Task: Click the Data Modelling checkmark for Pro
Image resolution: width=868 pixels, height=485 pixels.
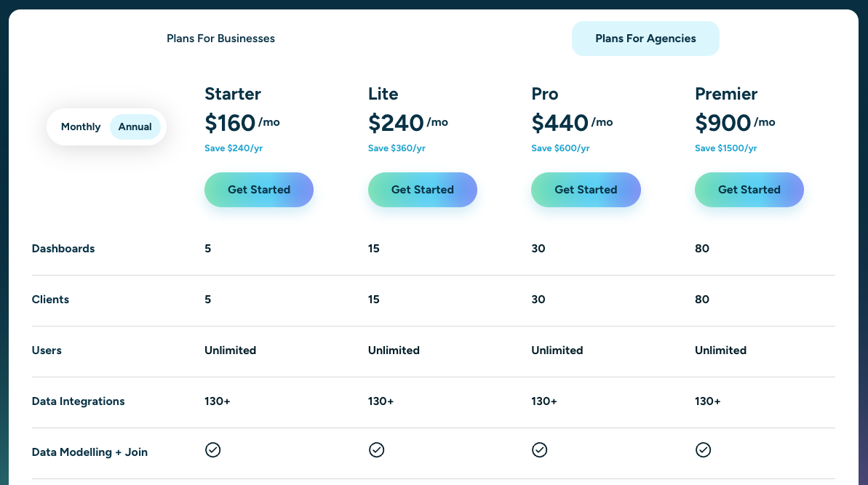Action: [x=540, y=449]
